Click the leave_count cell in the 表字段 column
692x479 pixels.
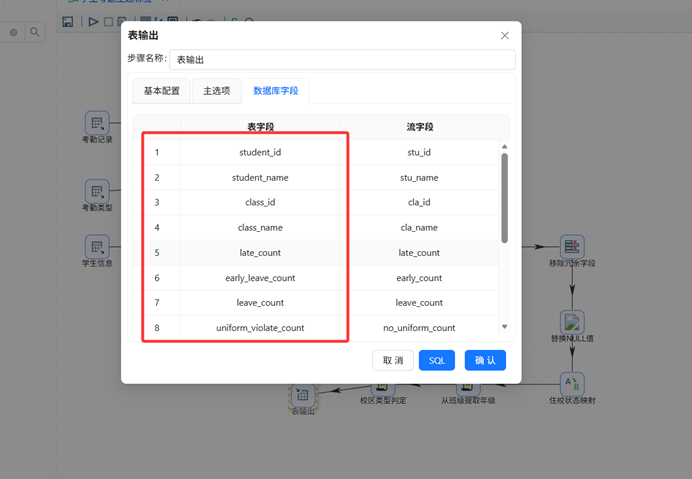[260, 302]
